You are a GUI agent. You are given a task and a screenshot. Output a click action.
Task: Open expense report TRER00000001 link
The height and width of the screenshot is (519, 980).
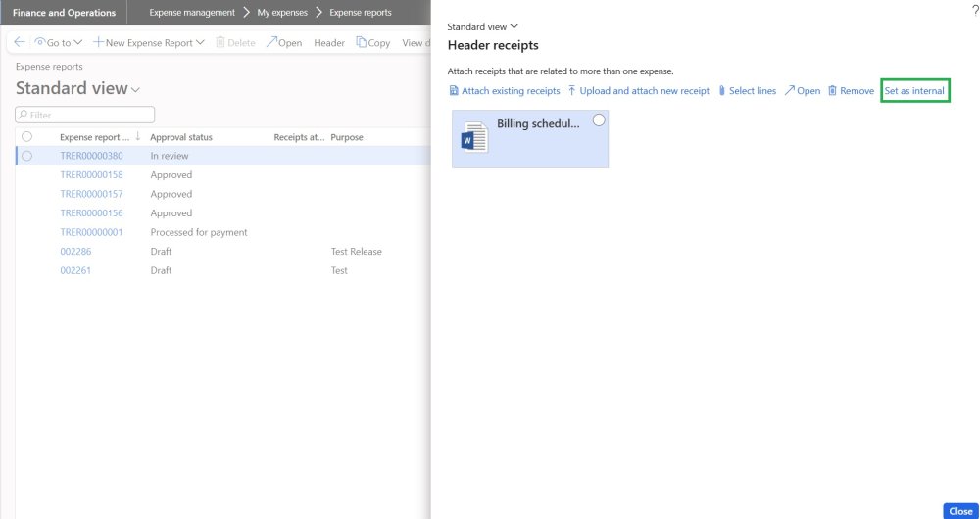91,232
